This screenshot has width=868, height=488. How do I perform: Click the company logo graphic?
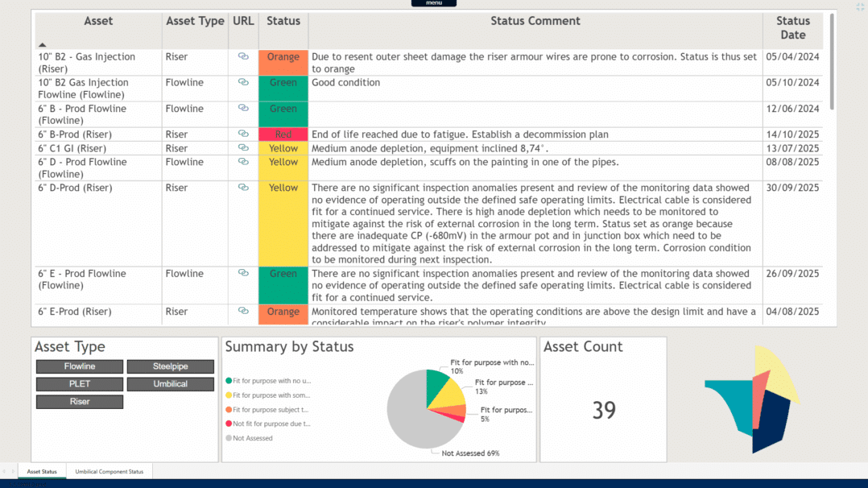(x=753, y=399)
